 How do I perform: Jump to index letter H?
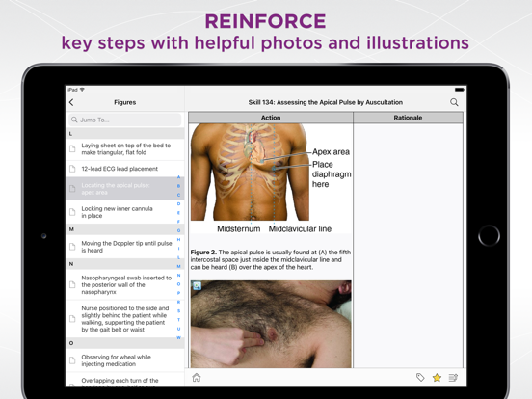point(179,240)
